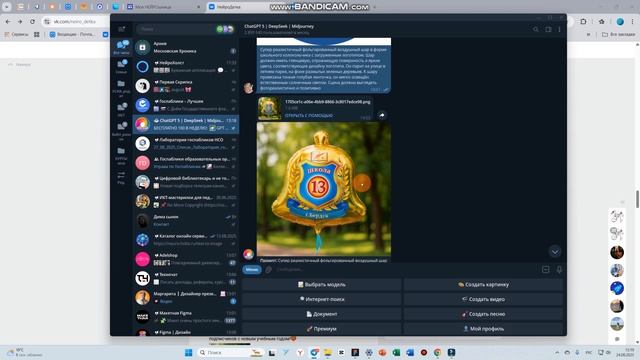Open Google Chrome from the taskbar

(x=438, y=353)
